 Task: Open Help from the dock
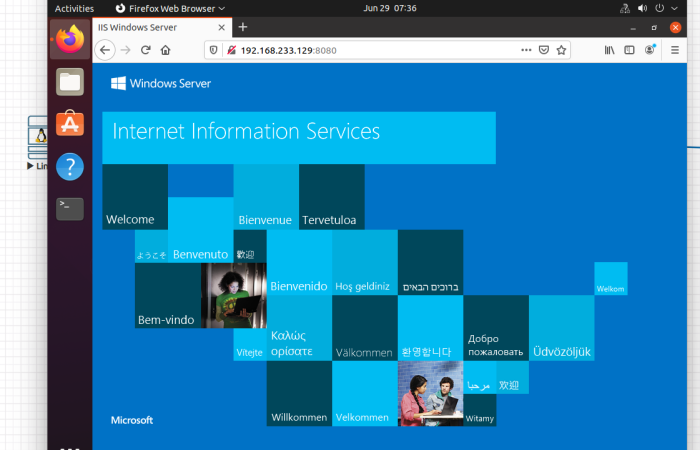click(x=70, y=167)
